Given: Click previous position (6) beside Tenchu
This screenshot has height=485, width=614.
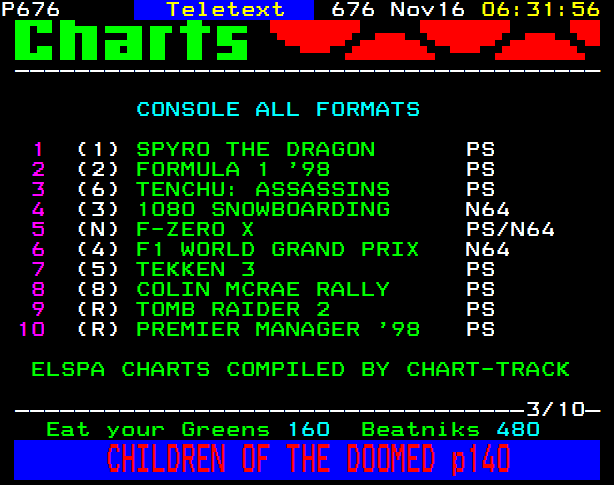Looking at the screenshot, I should tap(98, 189).
